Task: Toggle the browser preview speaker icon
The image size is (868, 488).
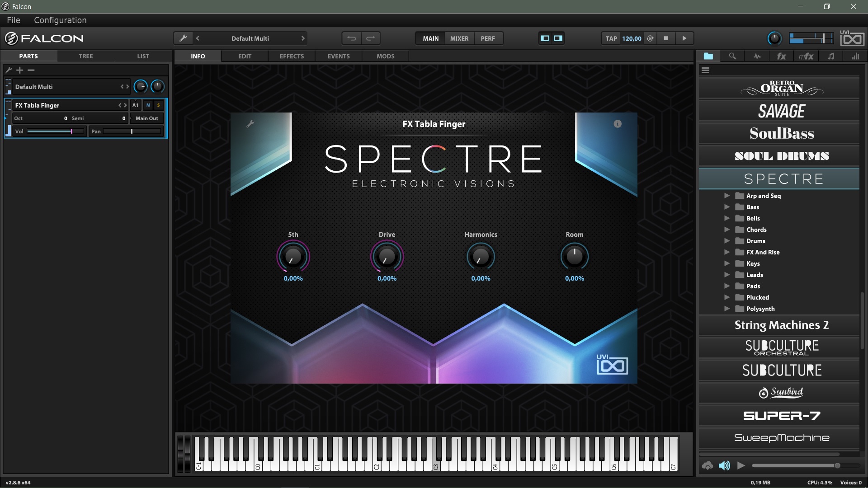Action: pos(724,465)
